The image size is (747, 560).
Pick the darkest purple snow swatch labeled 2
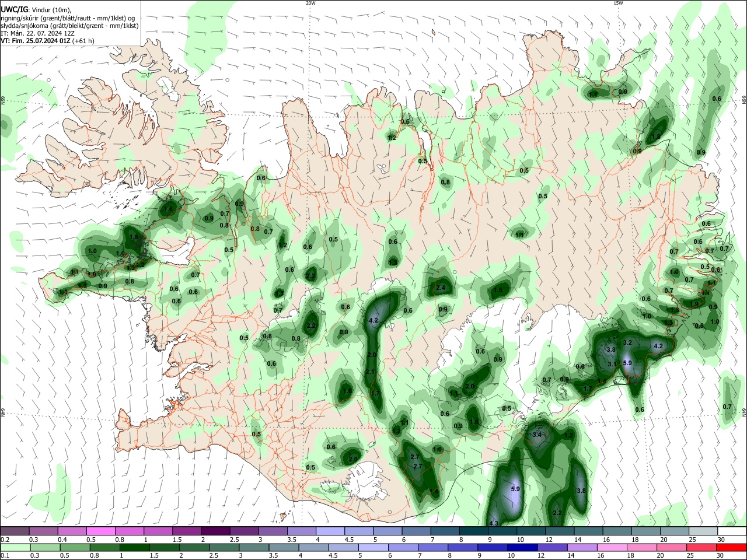point(215,531)
